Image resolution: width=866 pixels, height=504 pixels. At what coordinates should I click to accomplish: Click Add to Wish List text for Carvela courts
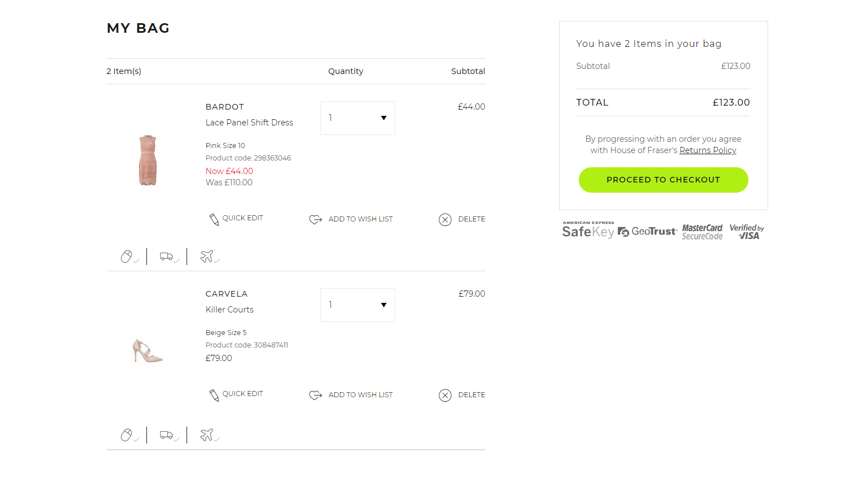point(361,395)
